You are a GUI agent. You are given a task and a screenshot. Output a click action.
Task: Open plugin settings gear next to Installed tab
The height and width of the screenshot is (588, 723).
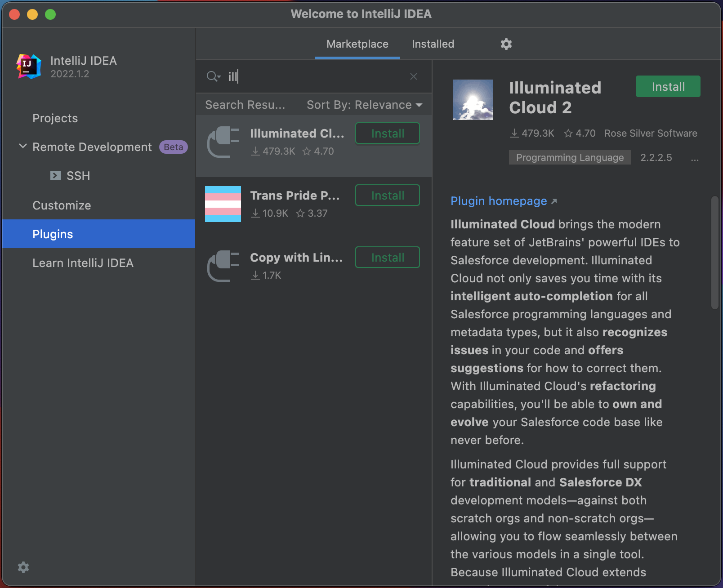[506, 44]
